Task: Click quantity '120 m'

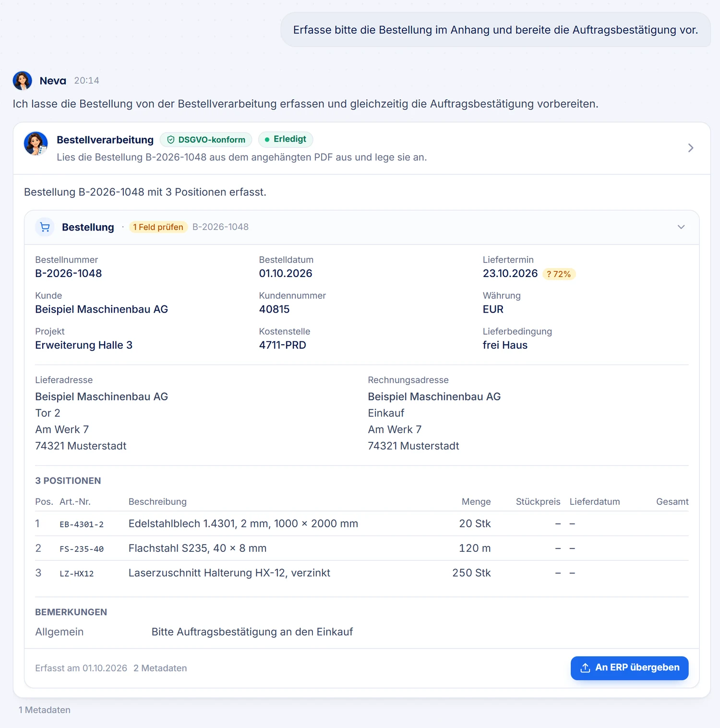Action: [x=475, y=548]
